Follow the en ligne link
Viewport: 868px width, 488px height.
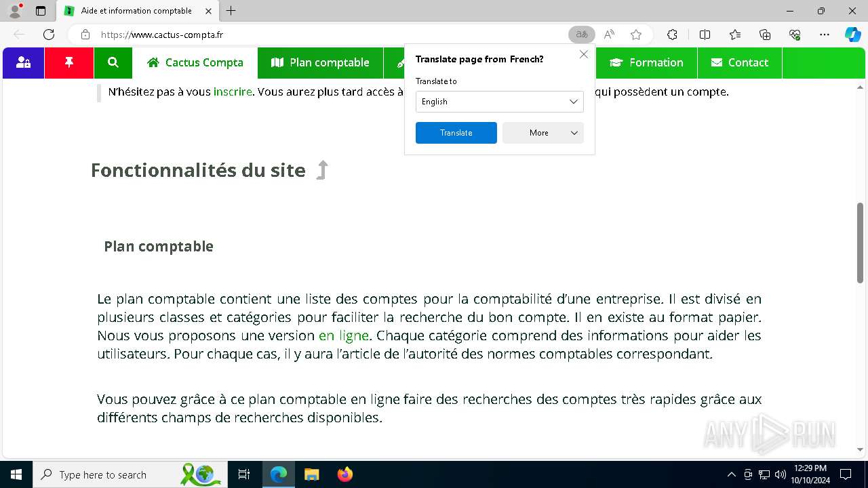coord(344,335)
